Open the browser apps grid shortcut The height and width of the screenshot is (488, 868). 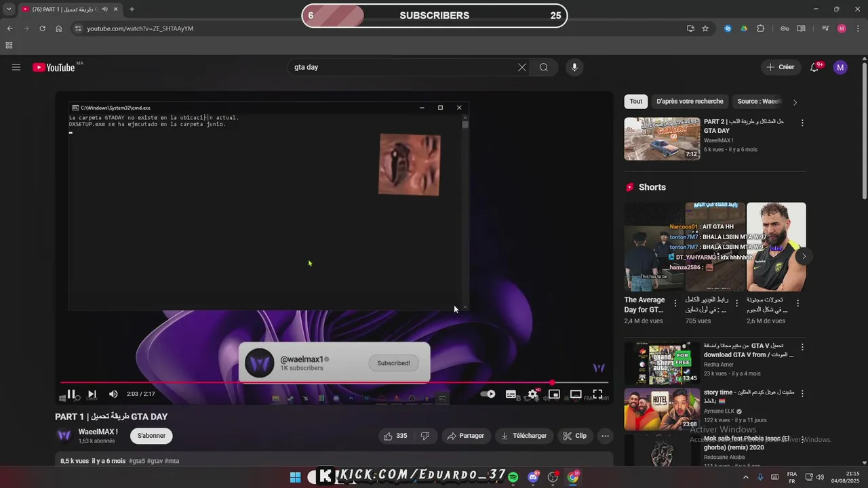(x=9, y=45)
